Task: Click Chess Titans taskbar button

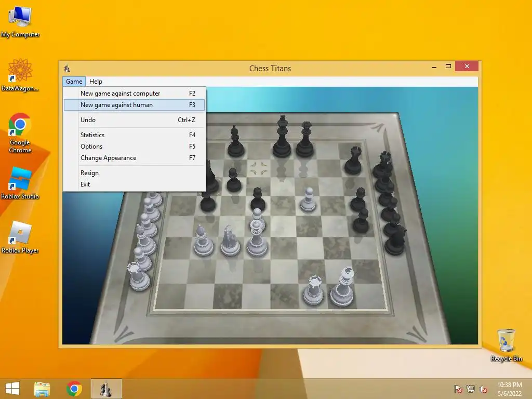Action: (x=106, y=389)
